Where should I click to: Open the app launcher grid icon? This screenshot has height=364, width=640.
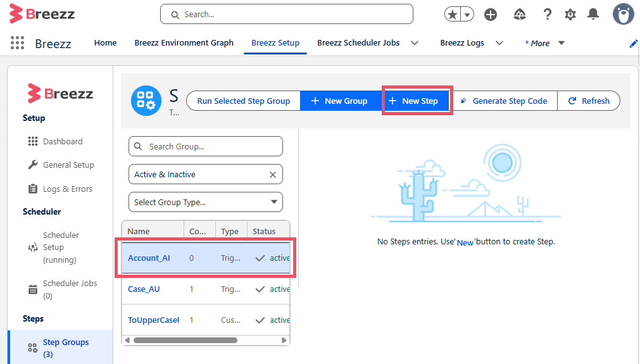click(17, 43)
